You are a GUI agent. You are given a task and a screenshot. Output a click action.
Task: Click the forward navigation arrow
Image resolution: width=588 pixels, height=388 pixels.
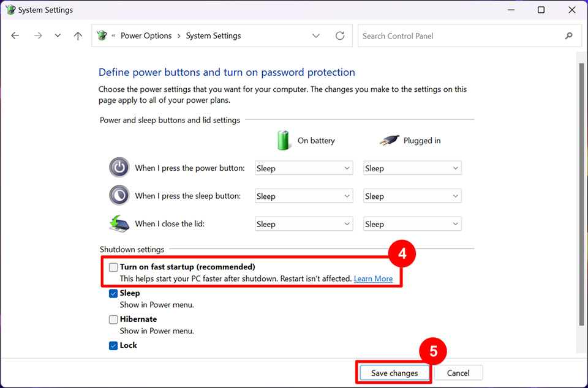tap(38, 35)
